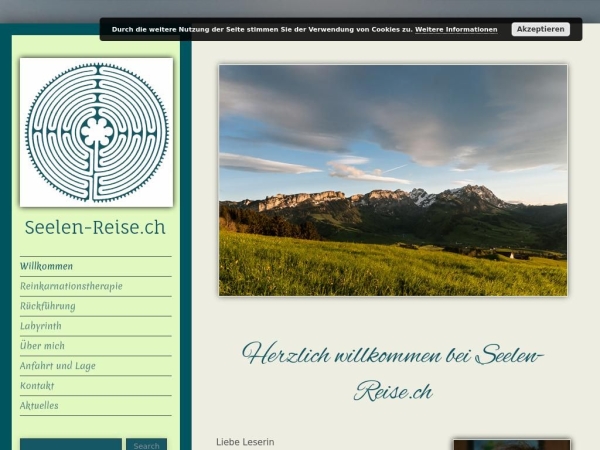This screenshot has width=600, height=450.
Task: Open the Aktuelles menu item
Action: (39, 406)
